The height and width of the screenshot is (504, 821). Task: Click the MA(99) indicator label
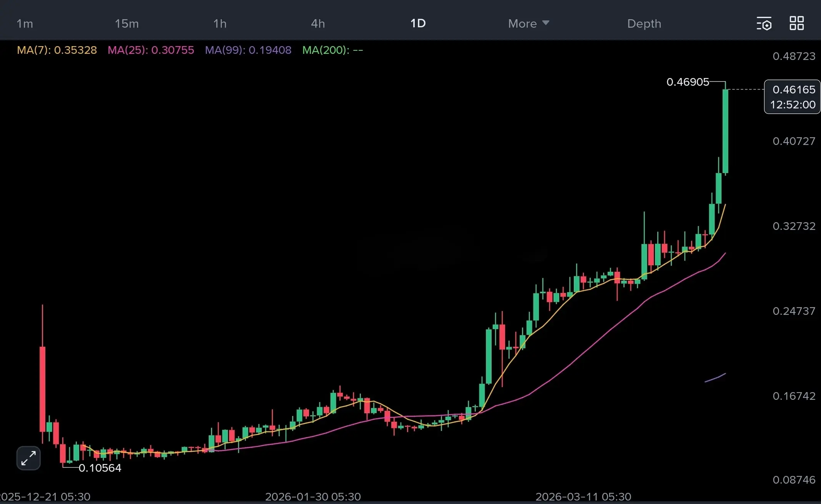coord(248,50)
